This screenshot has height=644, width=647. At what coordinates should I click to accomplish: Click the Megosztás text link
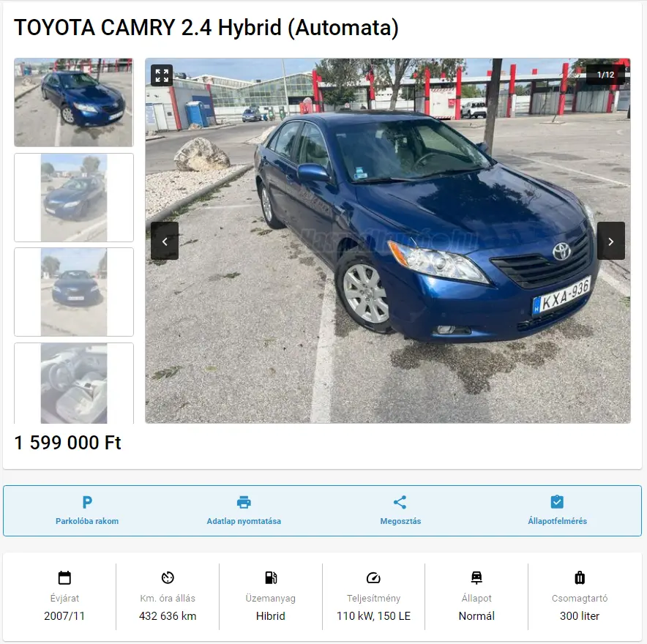pyautogui.click(x=400, y=521)
